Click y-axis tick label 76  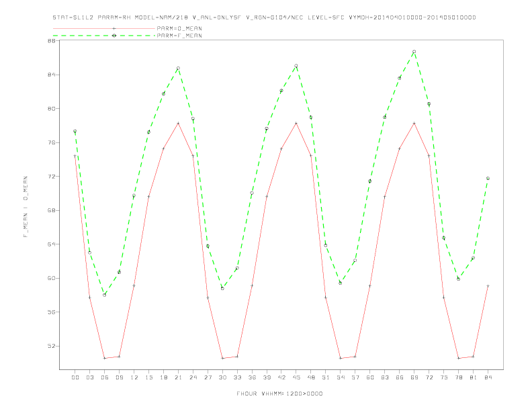click(x=52, y=142)
